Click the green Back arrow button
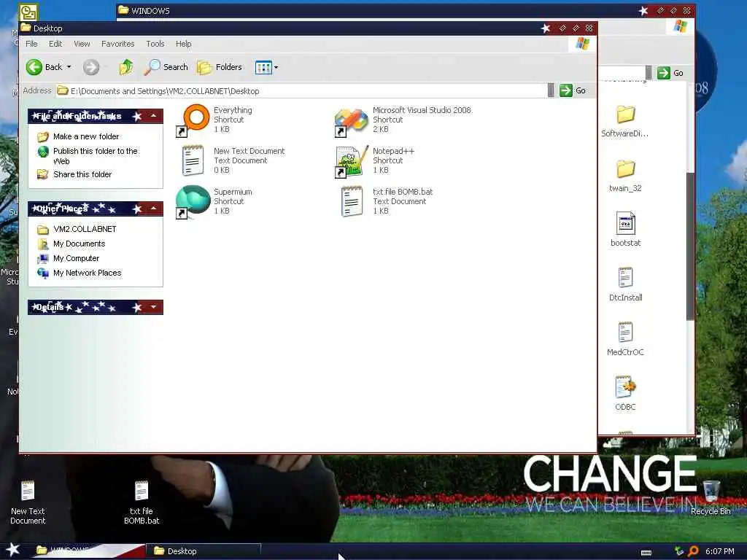The height and width of the screenshot is (560, 747). click(x=34, y=67)
